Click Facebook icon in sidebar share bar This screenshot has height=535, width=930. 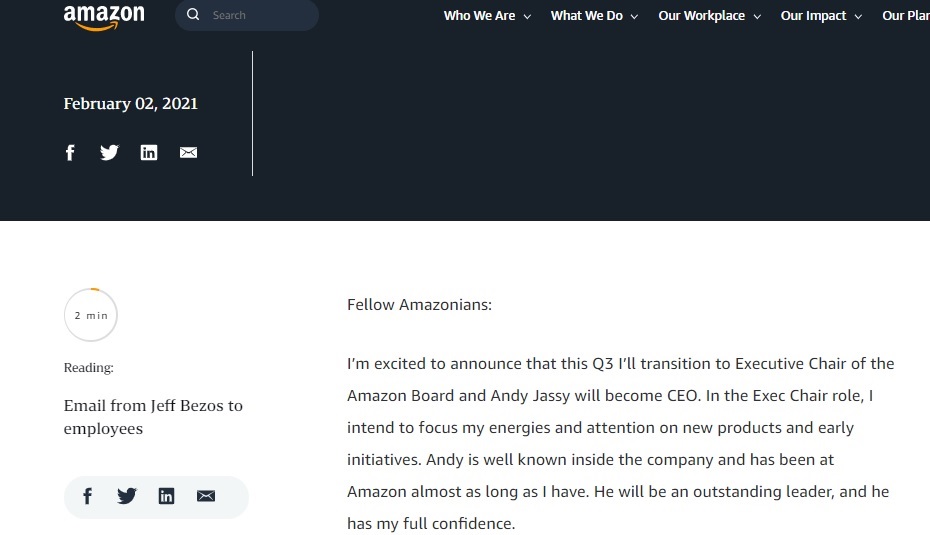click(87, 496)
